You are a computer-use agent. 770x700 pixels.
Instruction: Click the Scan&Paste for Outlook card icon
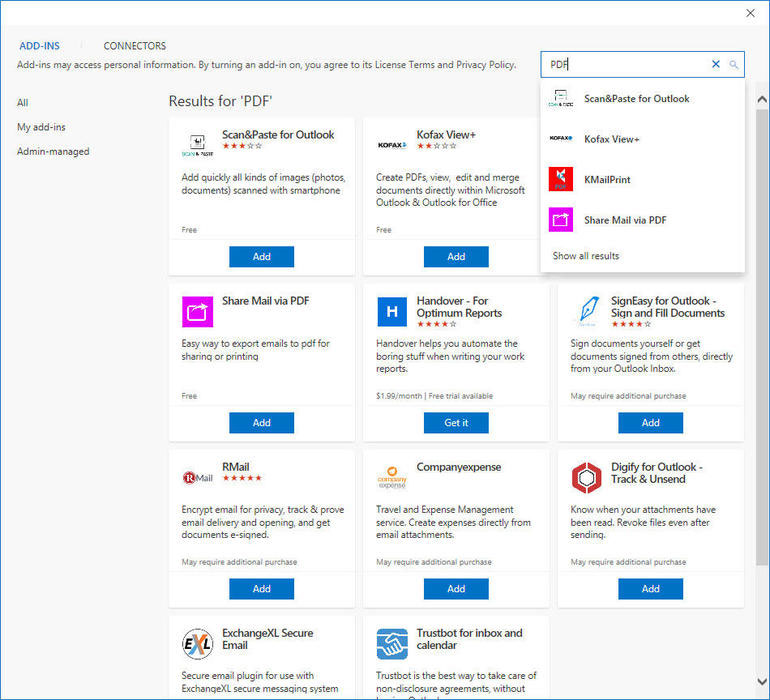(x=197, y=145)
